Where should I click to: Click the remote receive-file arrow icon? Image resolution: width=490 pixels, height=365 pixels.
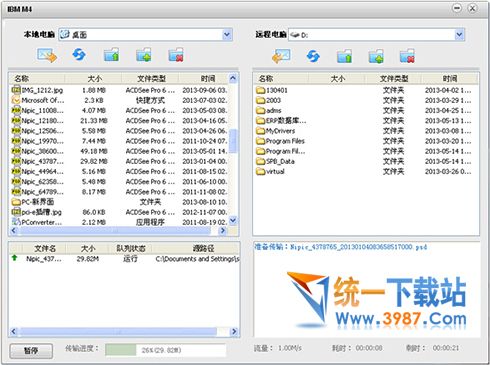pyautogui.click(x=281, y=56)
